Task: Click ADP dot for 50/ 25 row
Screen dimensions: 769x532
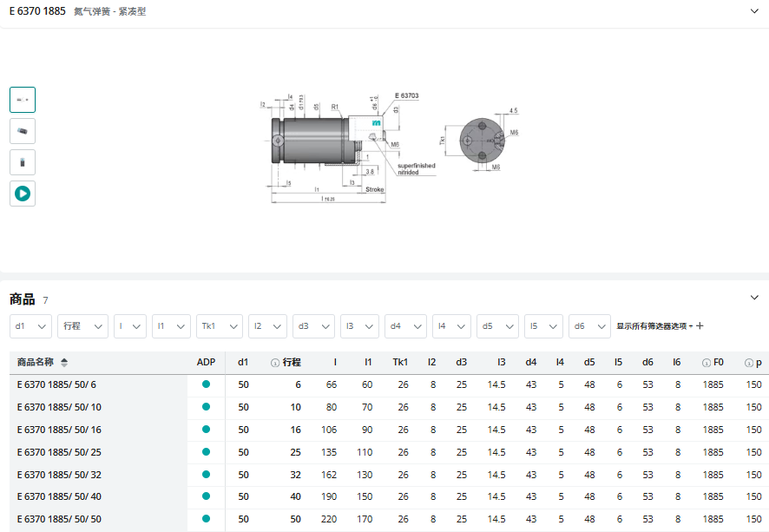Action: [x=206, y=451]
